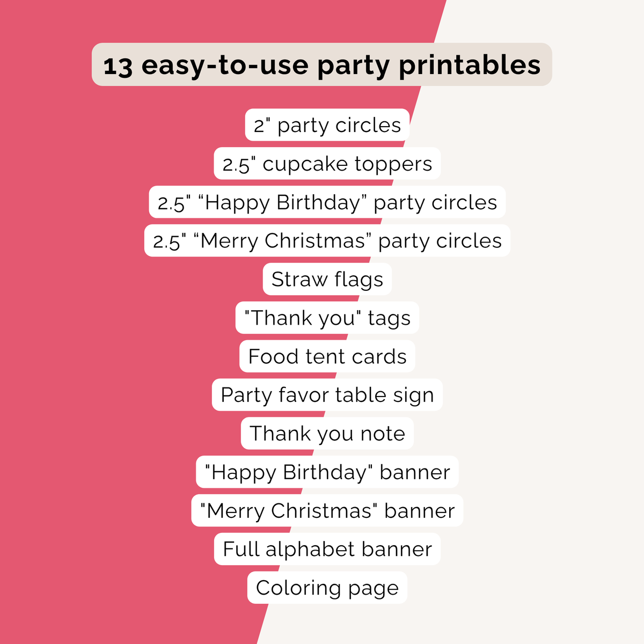Click the number 13 in the heading
The height and width of the screenshot is (644, 644).
click(x=118, y=66)
